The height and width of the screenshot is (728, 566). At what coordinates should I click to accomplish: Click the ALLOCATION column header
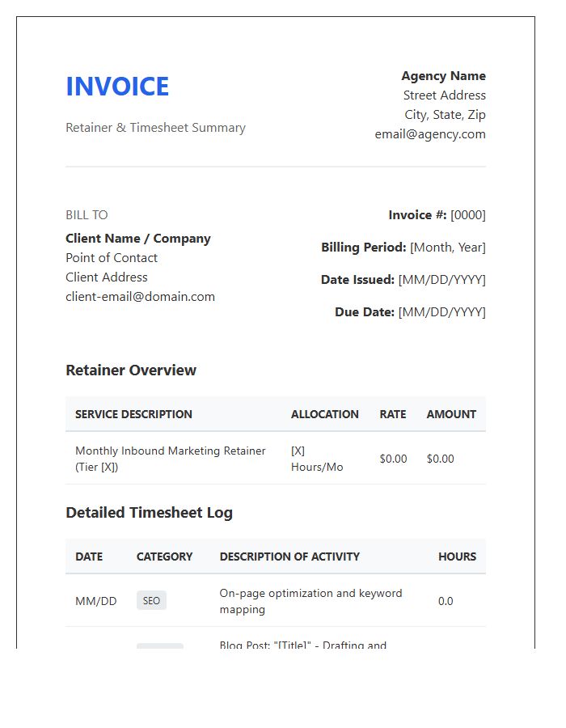[325, 414]
